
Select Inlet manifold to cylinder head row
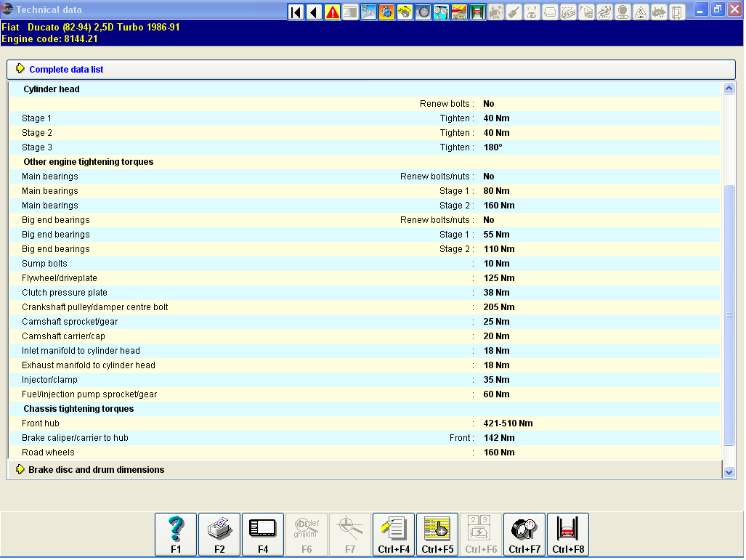[x=365, y=350]
